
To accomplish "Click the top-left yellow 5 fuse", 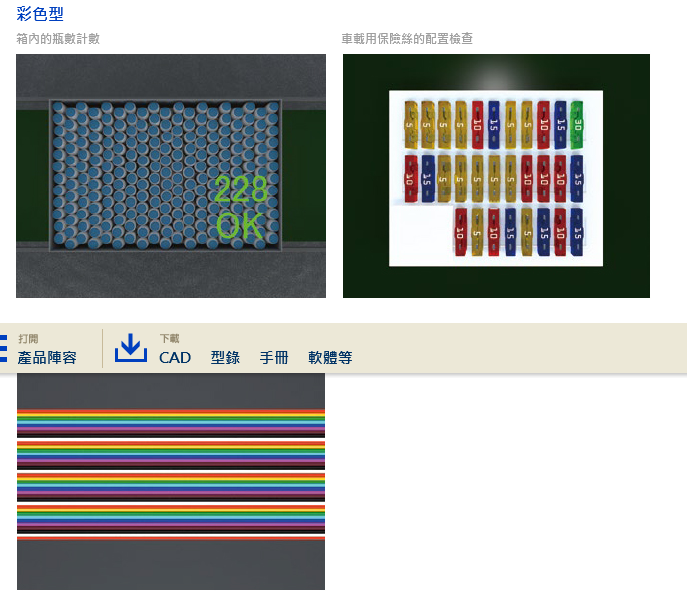I will 411,124.
